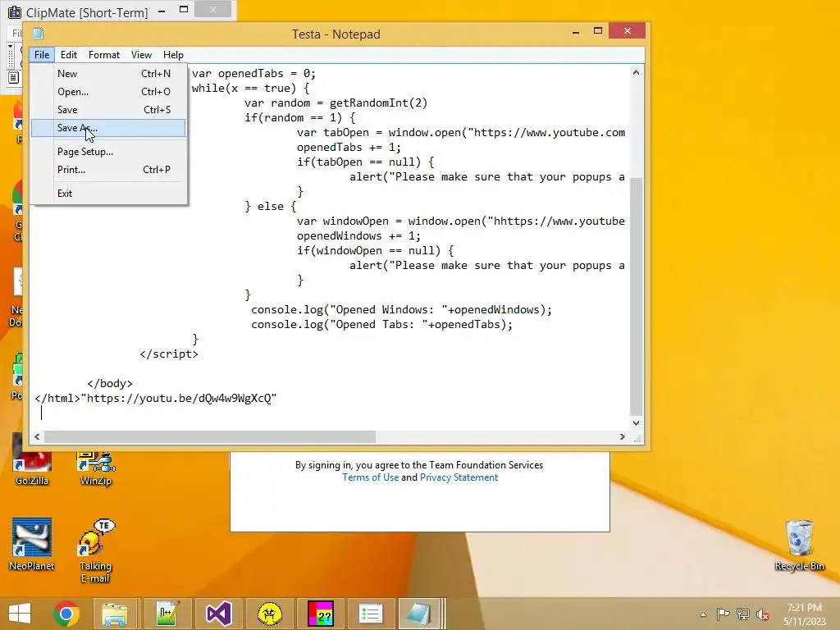840x630 pixels.
Task: Show hidden system tray icons
Action: (703, 614)
